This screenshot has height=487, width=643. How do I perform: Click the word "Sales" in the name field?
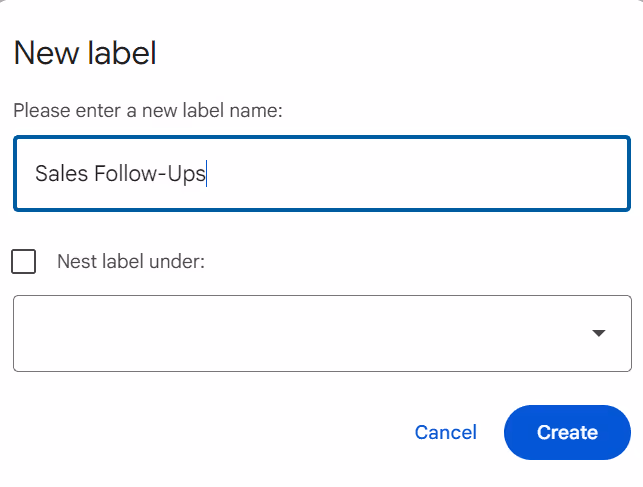click(x=61, y=174)
